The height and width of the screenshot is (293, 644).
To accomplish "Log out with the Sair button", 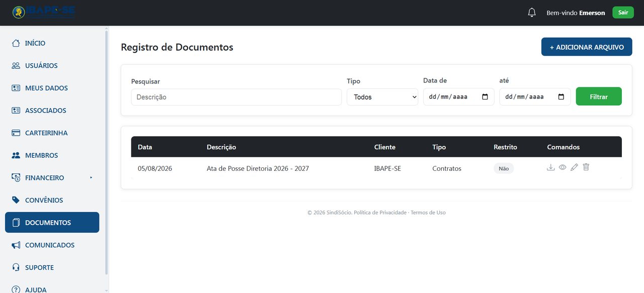I will pyautogui.click(x=623, y=13).
